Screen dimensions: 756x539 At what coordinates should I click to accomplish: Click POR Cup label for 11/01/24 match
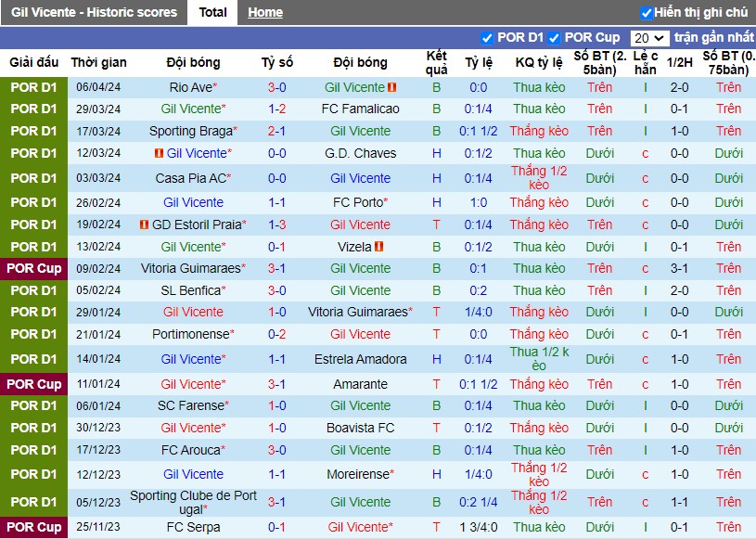coord(33,384)
